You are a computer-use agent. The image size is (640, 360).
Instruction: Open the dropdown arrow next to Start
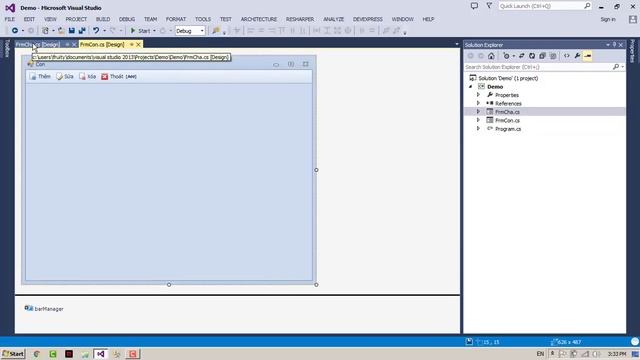(154, 31)
